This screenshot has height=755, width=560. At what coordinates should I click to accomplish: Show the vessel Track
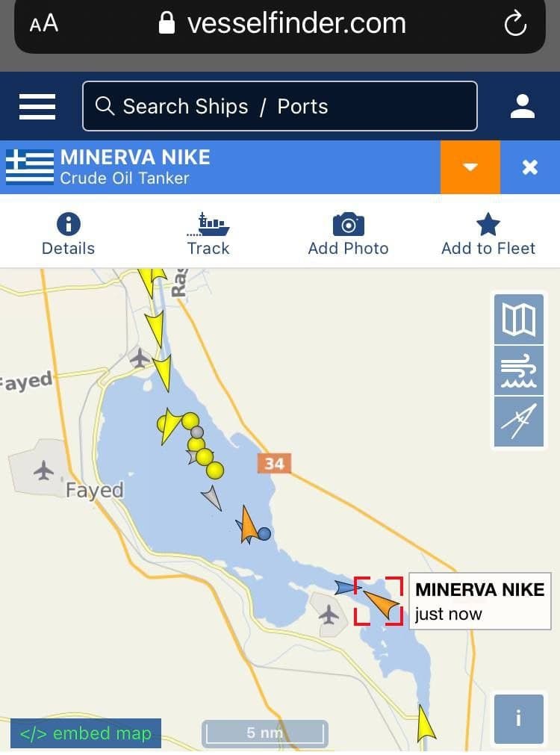coord(208,234)
